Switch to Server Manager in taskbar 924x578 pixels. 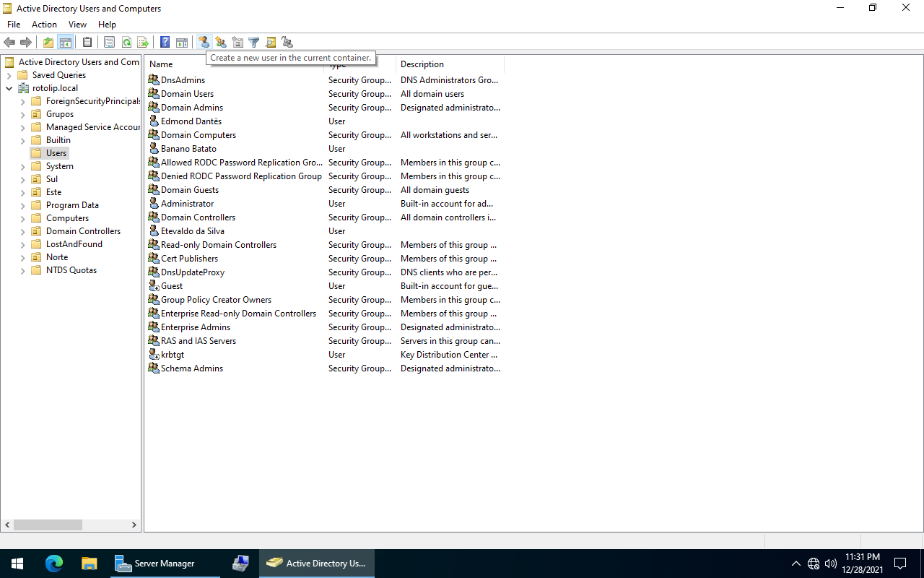point(166,564)
